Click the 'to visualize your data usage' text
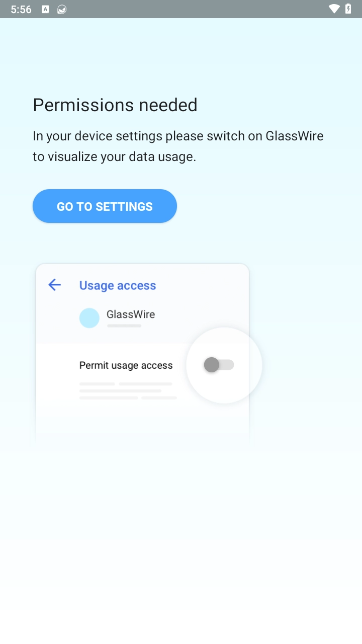 [114, 156]
